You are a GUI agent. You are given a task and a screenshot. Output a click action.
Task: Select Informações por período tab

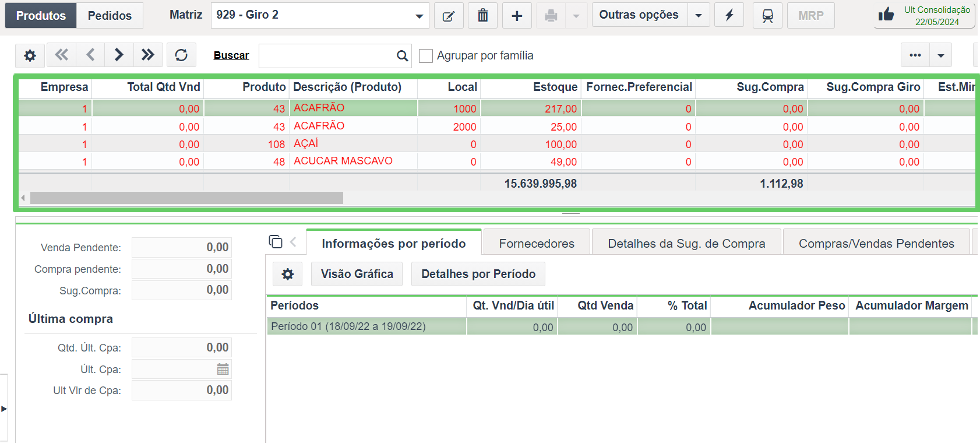pyautogui.click(x=394, y=243)
